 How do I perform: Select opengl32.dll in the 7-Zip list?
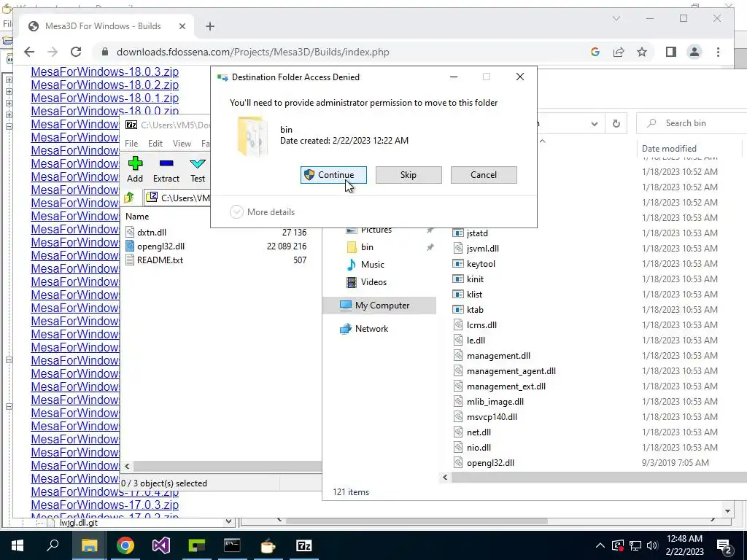[160, 246]
